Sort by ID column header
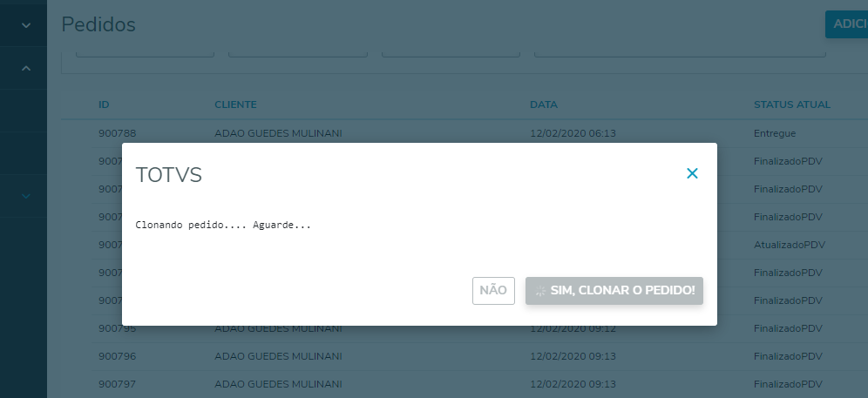The height and width of the screenshot is (398, 868). (104, 105)
